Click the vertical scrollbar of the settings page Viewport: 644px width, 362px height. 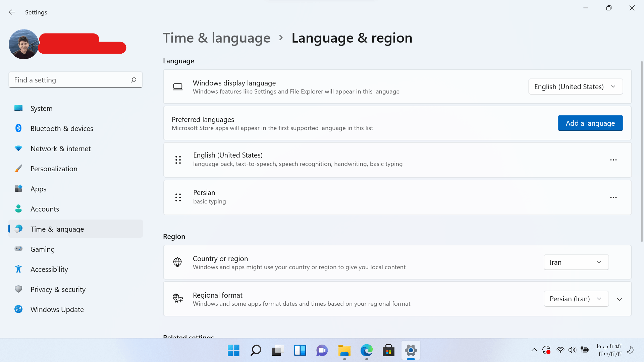[x=642, y=151]
